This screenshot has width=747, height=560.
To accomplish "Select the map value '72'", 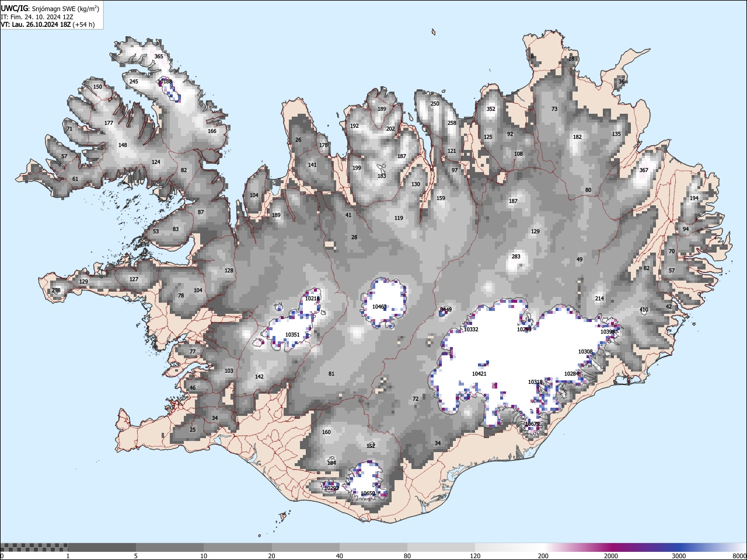I will [x=416, y=399].
